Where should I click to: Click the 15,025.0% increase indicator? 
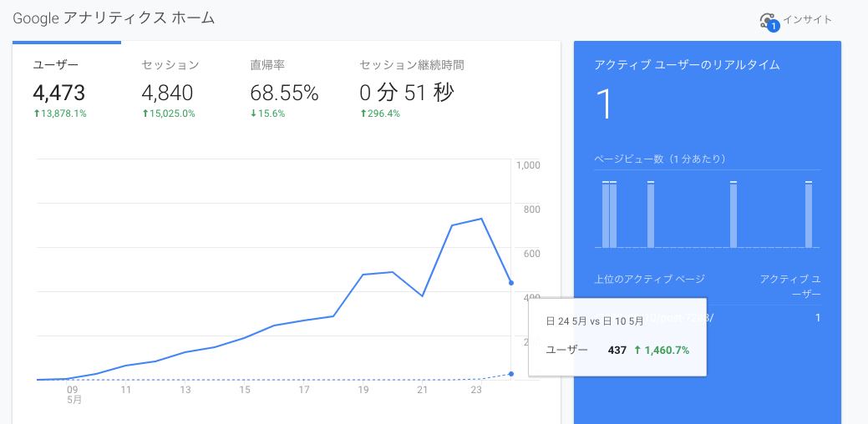point(168,114)
